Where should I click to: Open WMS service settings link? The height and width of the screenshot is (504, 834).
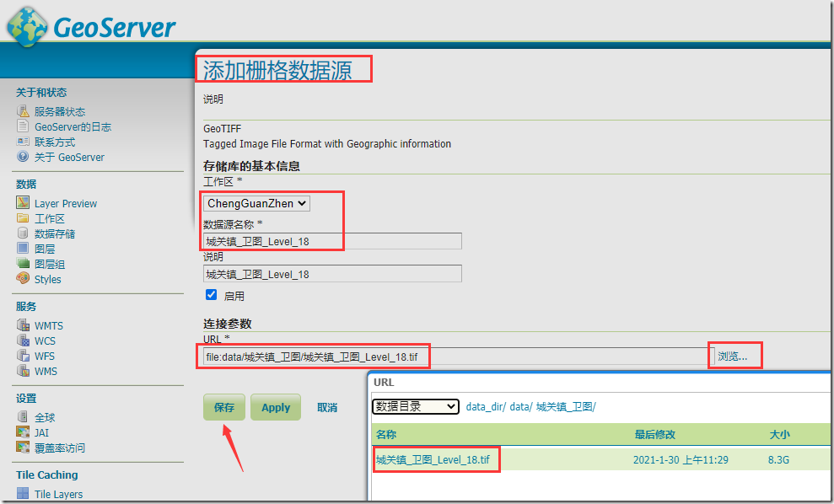click(46, 371)
